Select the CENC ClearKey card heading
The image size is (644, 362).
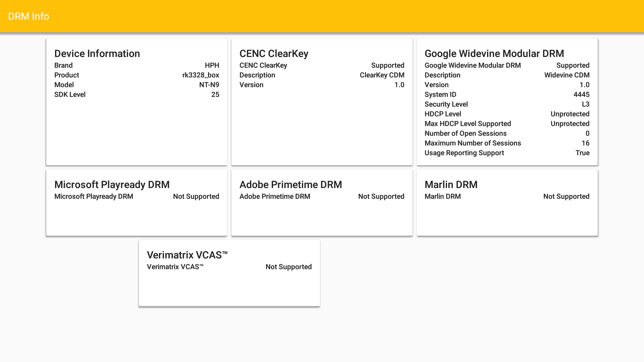[x=274, y=54]
